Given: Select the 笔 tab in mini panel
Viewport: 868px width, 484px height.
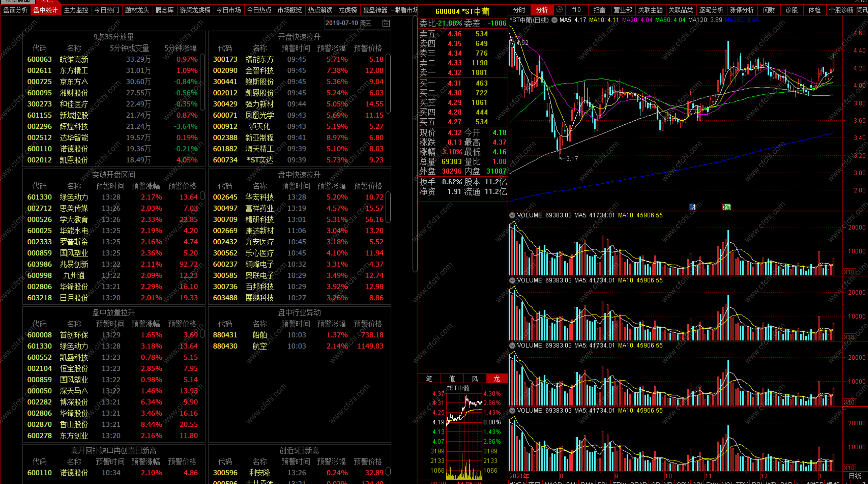Looking at the screenshot, I should (429, 379).
